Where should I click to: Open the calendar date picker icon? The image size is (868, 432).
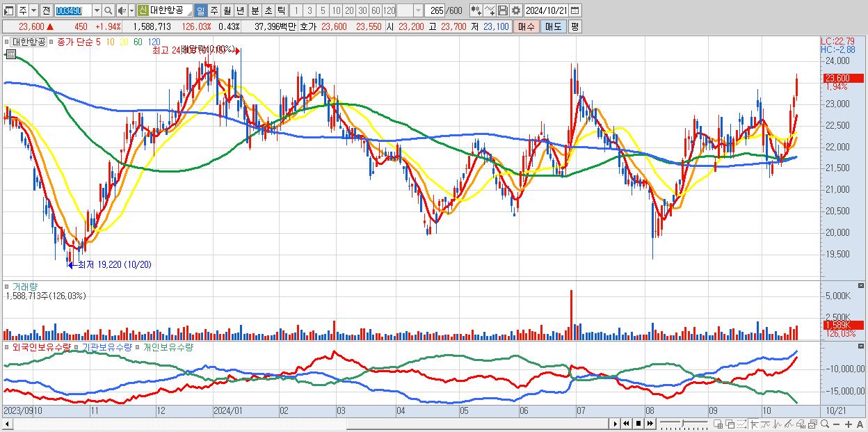[x=575, y=10]
